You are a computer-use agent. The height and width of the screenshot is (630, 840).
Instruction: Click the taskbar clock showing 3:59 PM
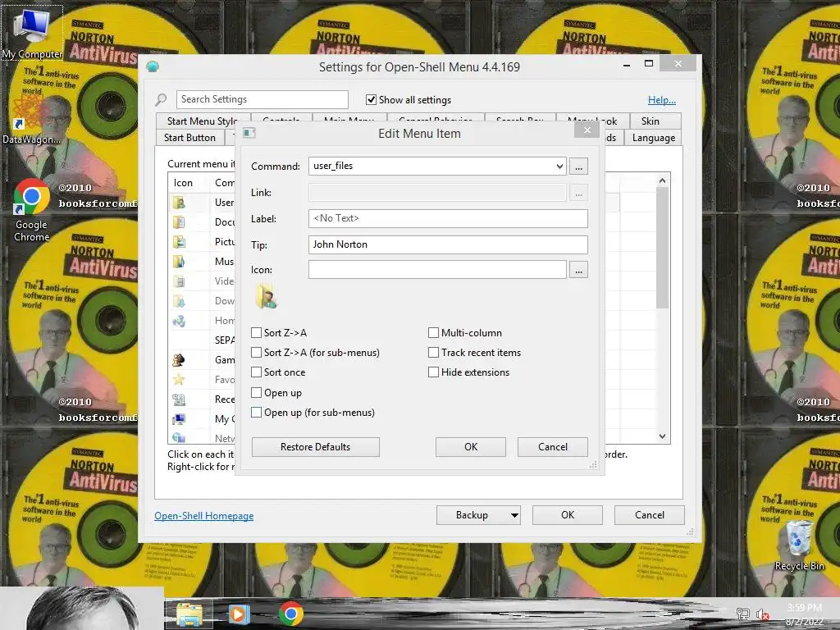pos(804,614)
